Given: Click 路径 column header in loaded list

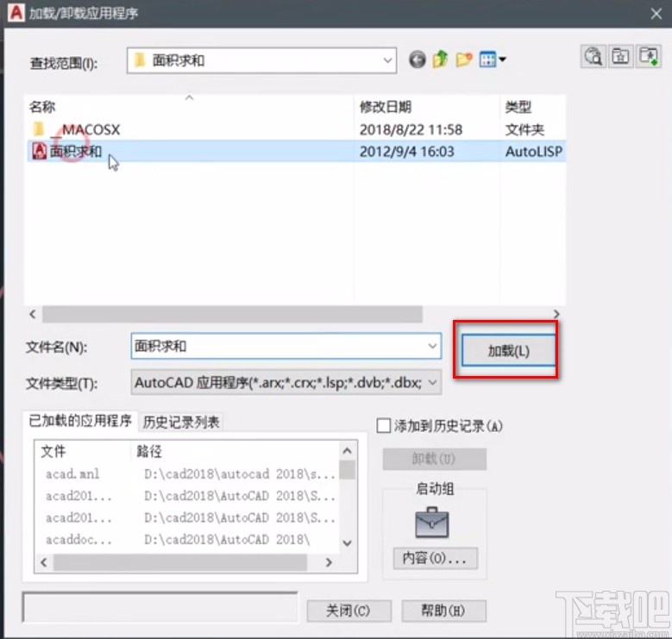Looking at the screenshot, I should [x=235, y=451].
